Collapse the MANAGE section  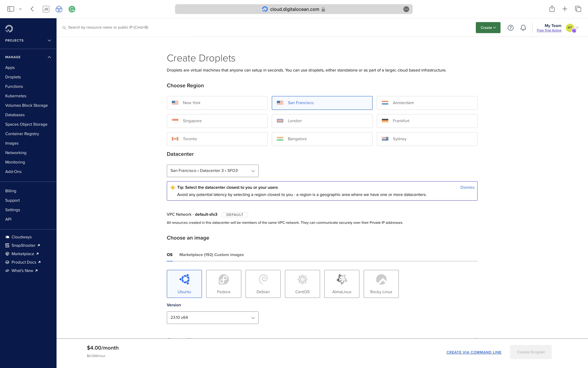click(28, 57)
